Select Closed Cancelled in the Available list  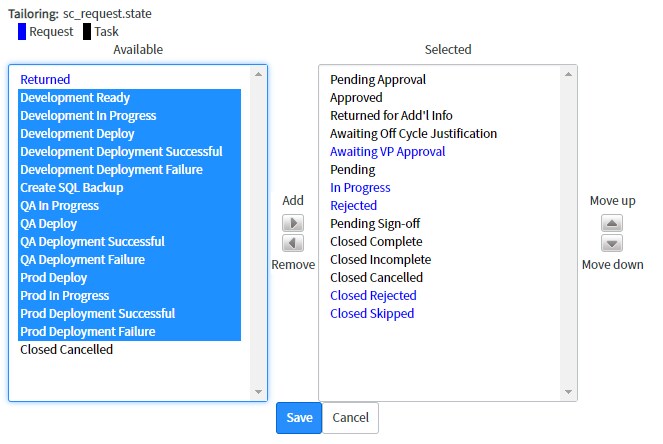click(129, 350)
